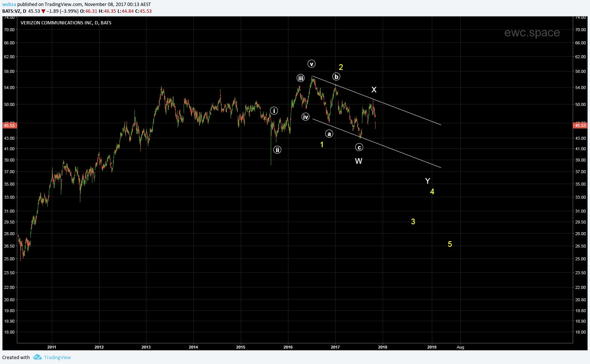This screenshot has width=590, height=364.
Task: Click the Aug marker on time axis
Action: [460, 347]
